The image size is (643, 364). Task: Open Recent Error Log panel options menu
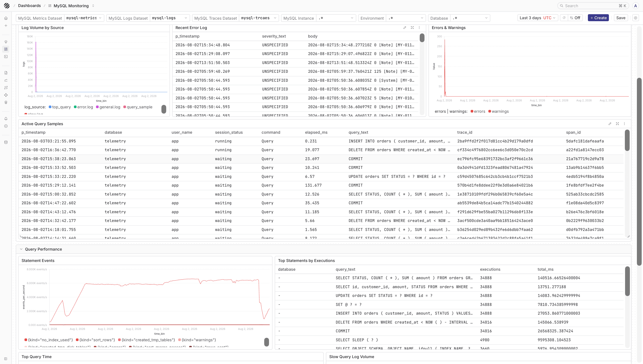click(x=419, y=28)
